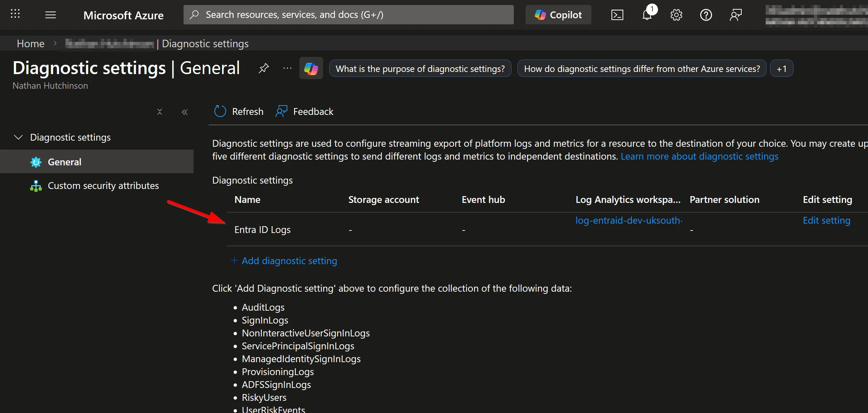The height and width of the screenshot is (413, 868).
Task: Clear the sidebar search with X
Action: tap(160, 112)
